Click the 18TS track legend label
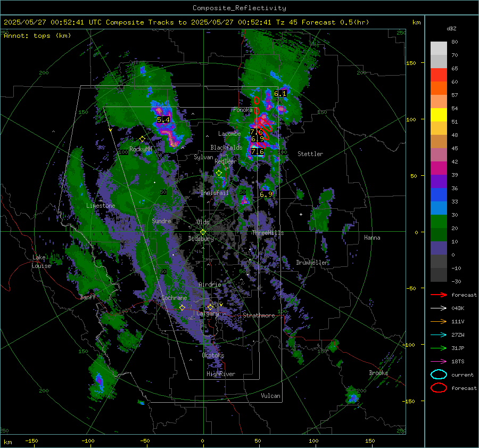 [x=458, y=362]
